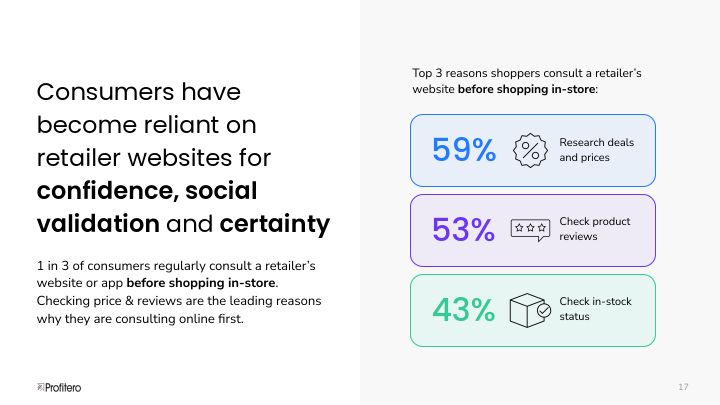Click the star review speech bubble icon

click(x=530, y=230)
